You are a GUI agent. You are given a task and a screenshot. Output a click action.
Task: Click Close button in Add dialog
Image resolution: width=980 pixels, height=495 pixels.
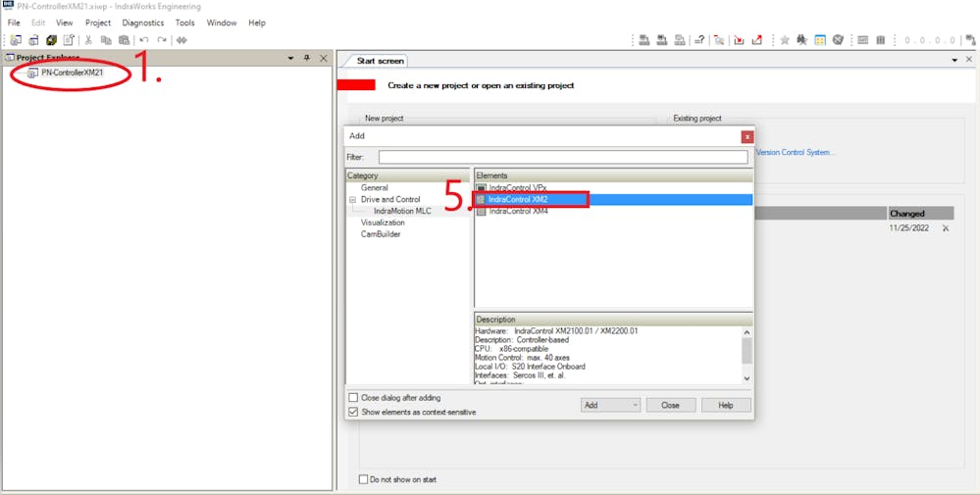[x=671, y=405]
